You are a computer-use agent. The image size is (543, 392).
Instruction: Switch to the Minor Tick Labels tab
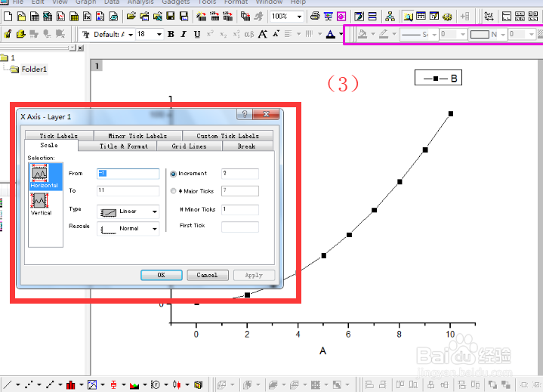point(137,136)
